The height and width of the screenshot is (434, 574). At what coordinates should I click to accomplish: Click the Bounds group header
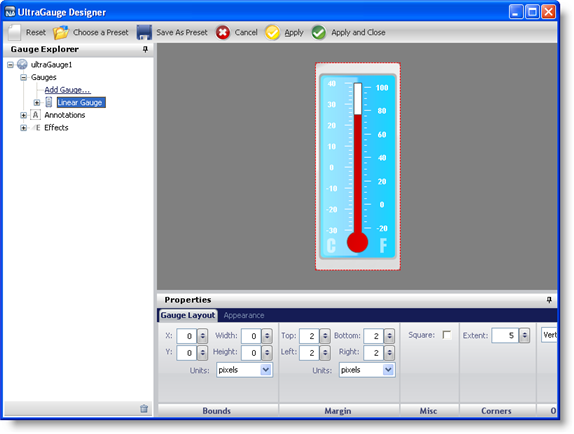[217, 411]
